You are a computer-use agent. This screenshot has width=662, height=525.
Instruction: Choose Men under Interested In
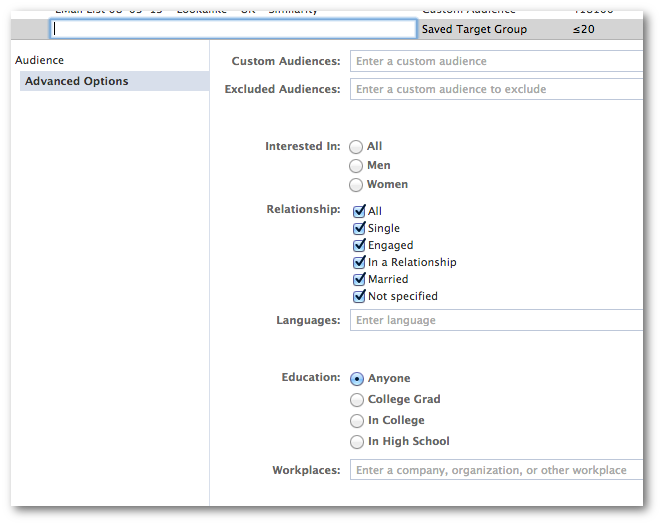point(355,165)
